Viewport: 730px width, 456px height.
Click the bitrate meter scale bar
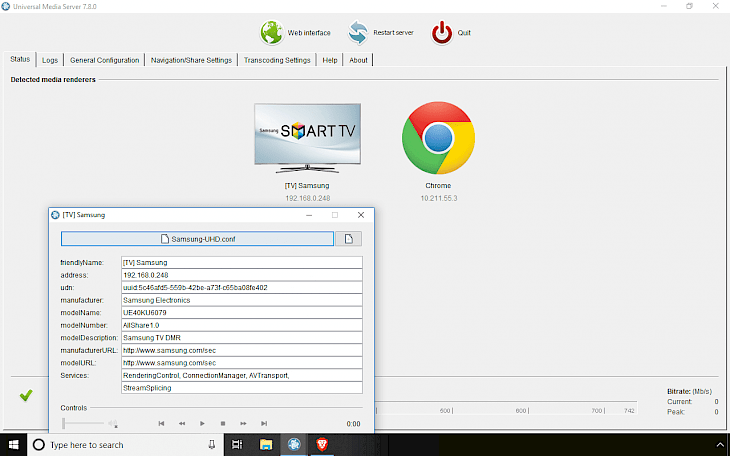click(x=506, y=410)
